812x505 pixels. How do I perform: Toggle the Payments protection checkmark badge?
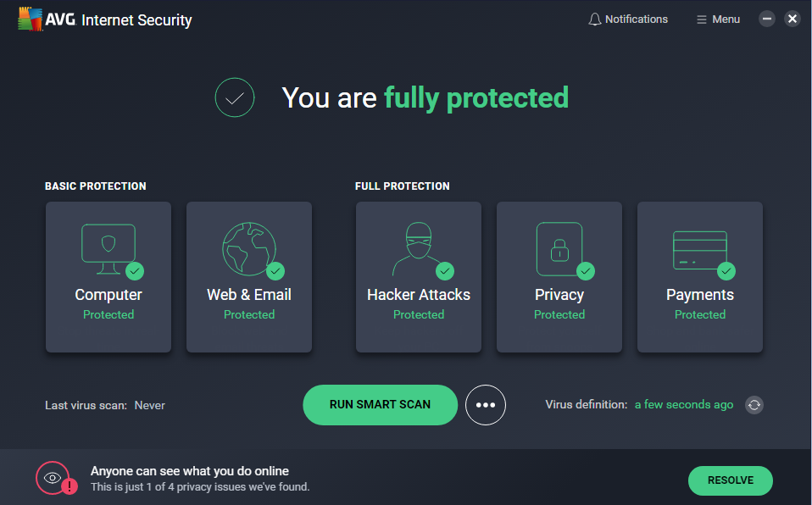[x=726, y=272]
